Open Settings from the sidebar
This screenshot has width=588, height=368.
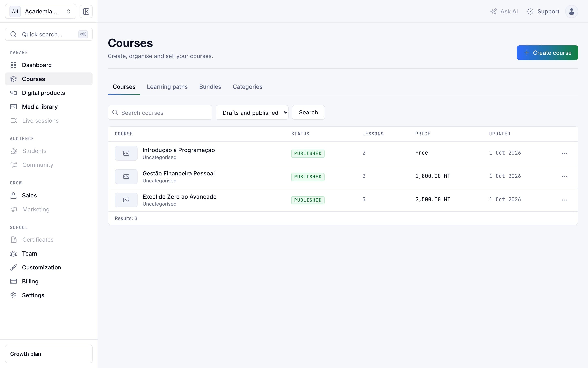(49, 295)
